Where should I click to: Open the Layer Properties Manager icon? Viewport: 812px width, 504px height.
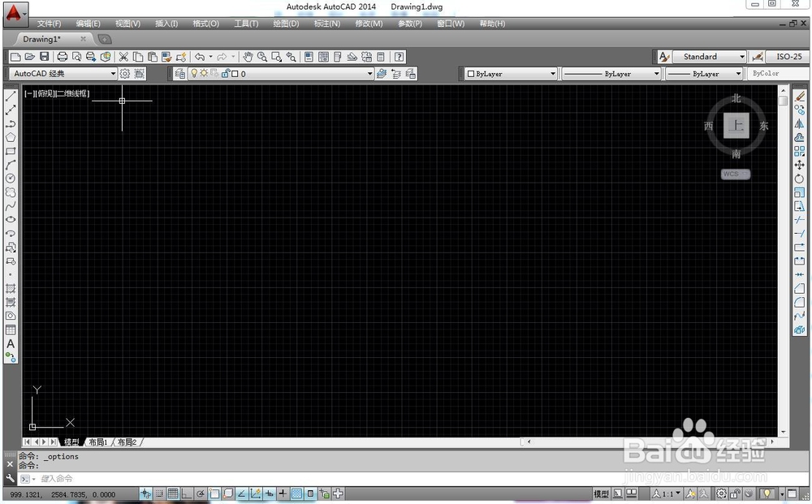click(179, 74)
